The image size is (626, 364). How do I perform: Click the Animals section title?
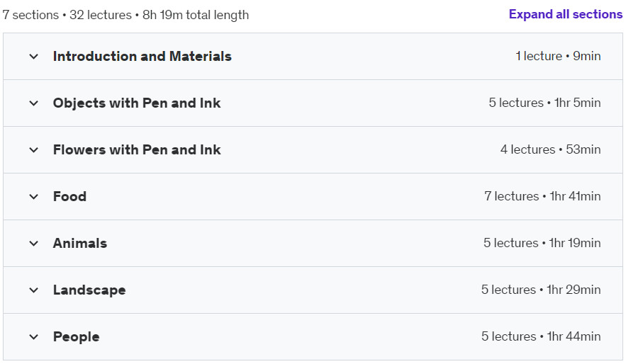[80, 243]
